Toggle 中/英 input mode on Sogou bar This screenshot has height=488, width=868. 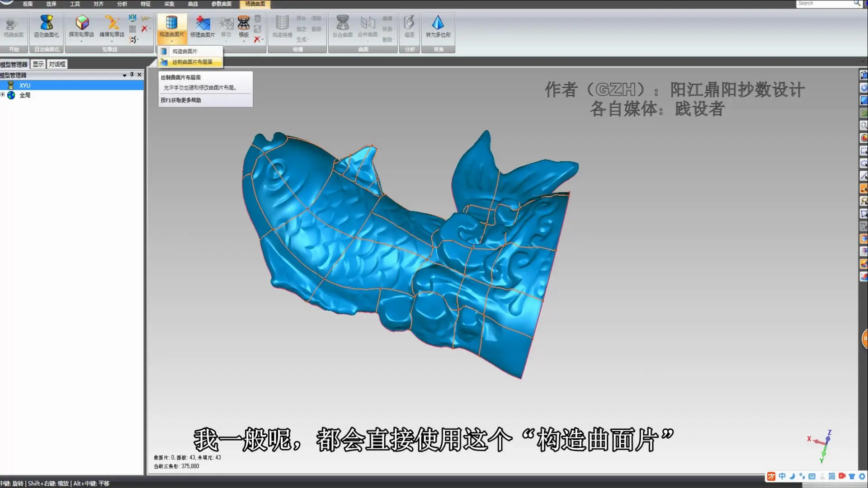(782, 476)
